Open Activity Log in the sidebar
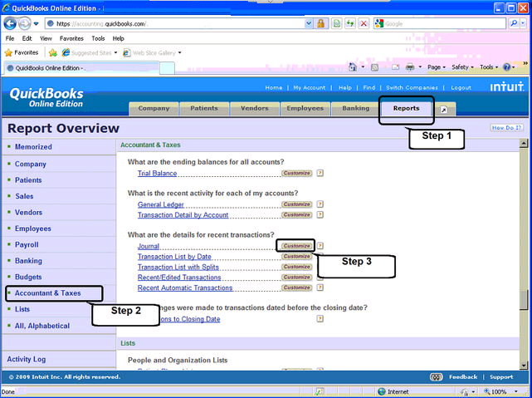 coord(27,359)
